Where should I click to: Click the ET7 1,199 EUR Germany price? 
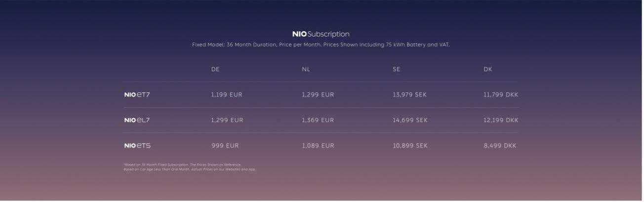pyautogui.click(x=227, y=95)
